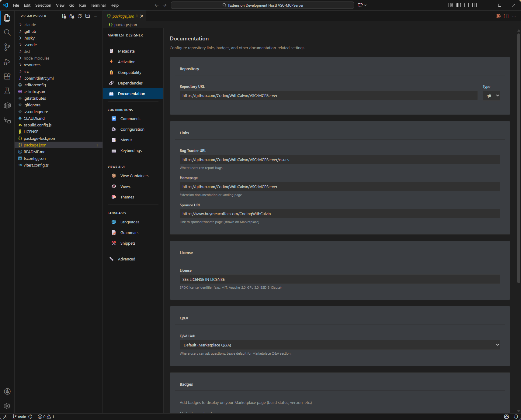
Task: Open the command center search box
Action: [x=262, y=5]
